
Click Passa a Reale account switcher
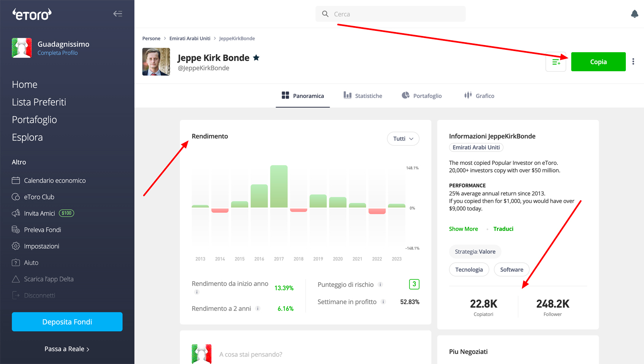click(67, 349)
